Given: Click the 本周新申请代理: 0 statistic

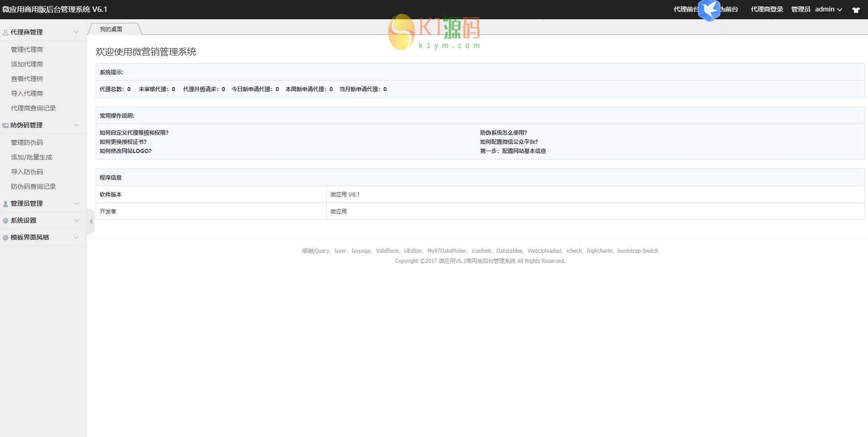Looking at the screenshot, I should point(309,89).
